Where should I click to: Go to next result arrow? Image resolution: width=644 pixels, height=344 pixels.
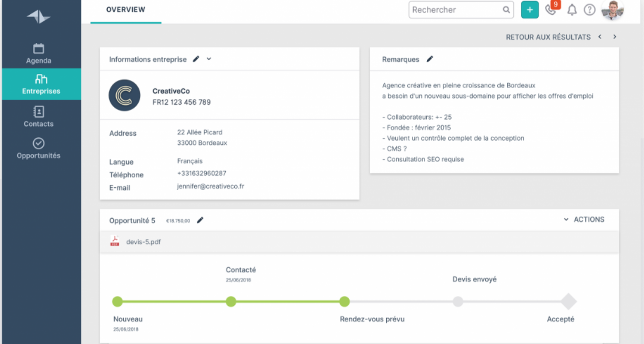pos(614,37)
